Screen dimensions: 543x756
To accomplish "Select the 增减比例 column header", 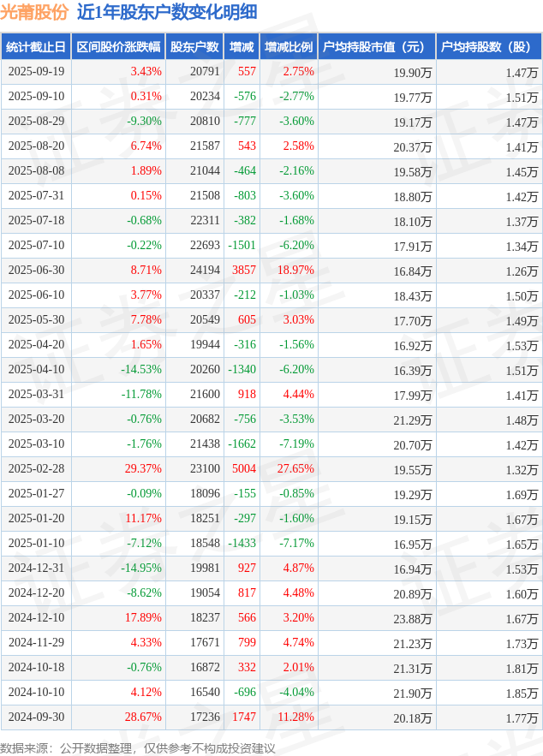I will [289, 47].
